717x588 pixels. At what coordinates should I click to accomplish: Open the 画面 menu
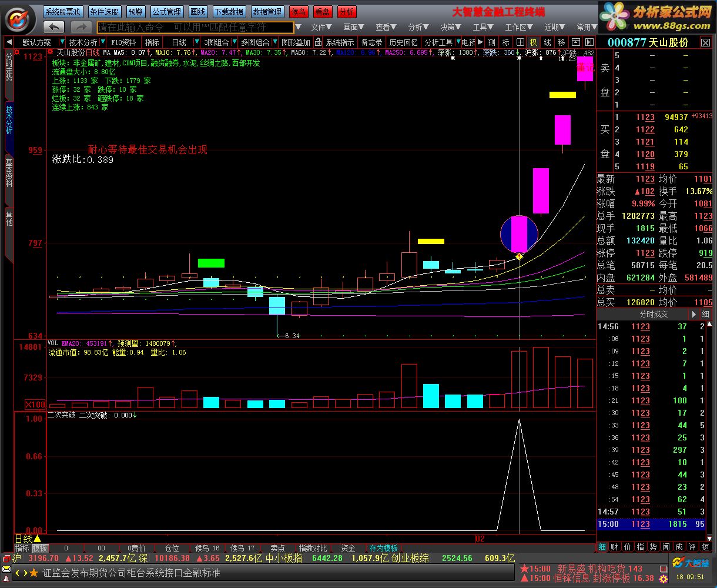click(354, 27)
